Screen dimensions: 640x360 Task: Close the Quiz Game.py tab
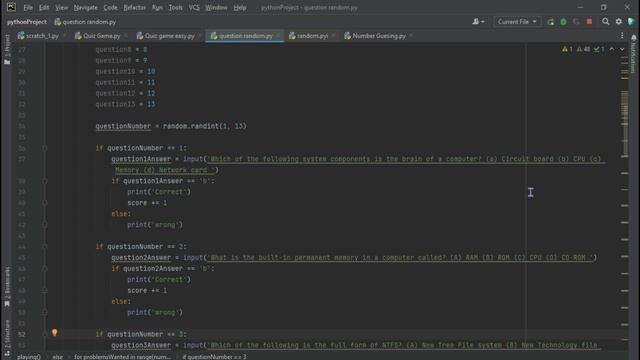pos(126,36)
